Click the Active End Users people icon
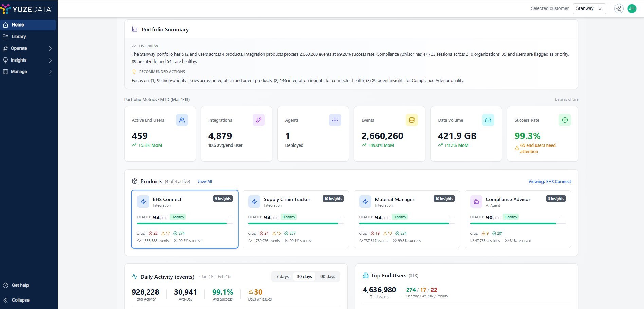The width and height of the screenshot is (644, 309). tap(182, 120)
